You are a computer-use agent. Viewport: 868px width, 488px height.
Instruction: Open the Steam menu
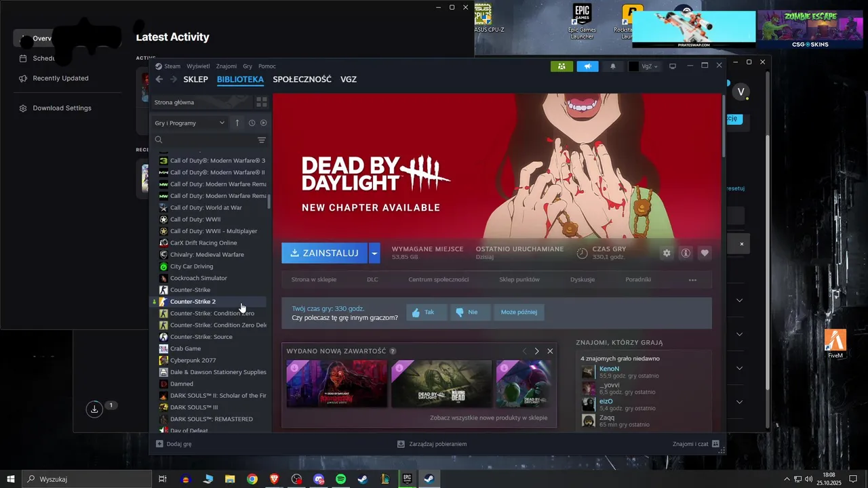point(172,66)
